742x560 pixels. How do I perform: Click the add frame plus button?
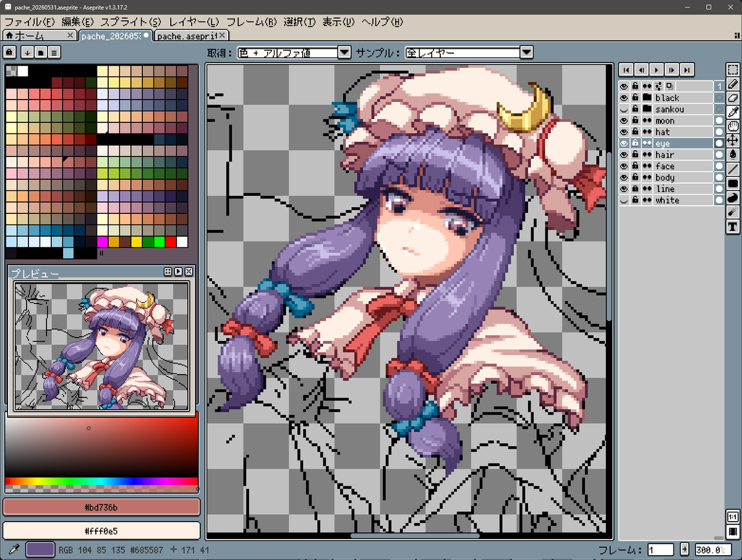point(684,549)
